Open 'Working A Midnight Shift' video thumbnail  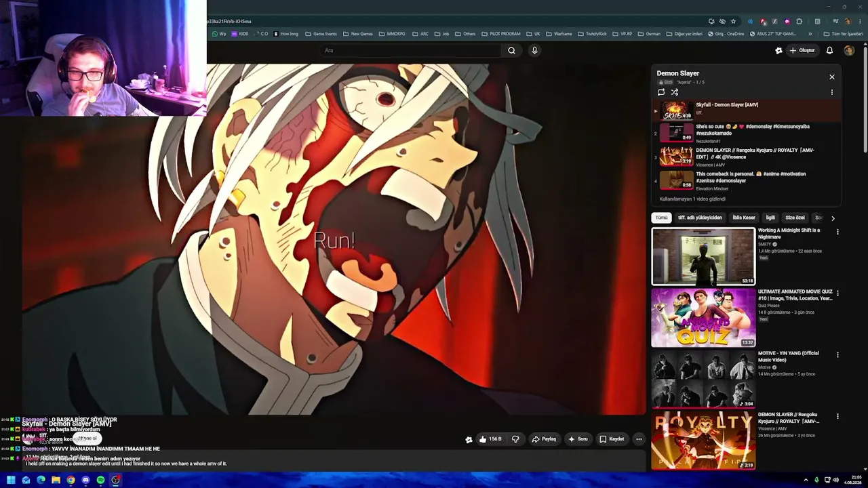click(x=703, y=256)
